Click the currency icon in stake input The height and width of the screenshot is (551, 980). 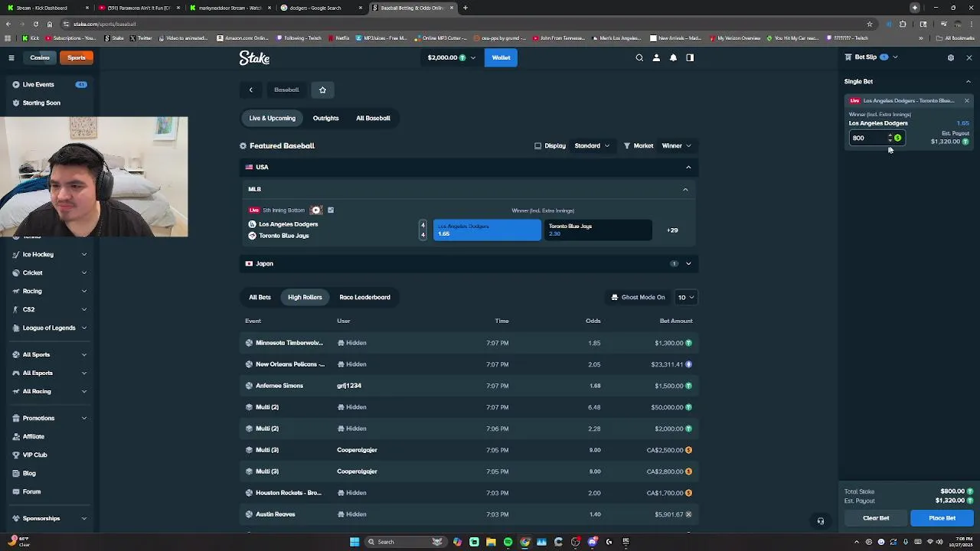coord(897,138)
